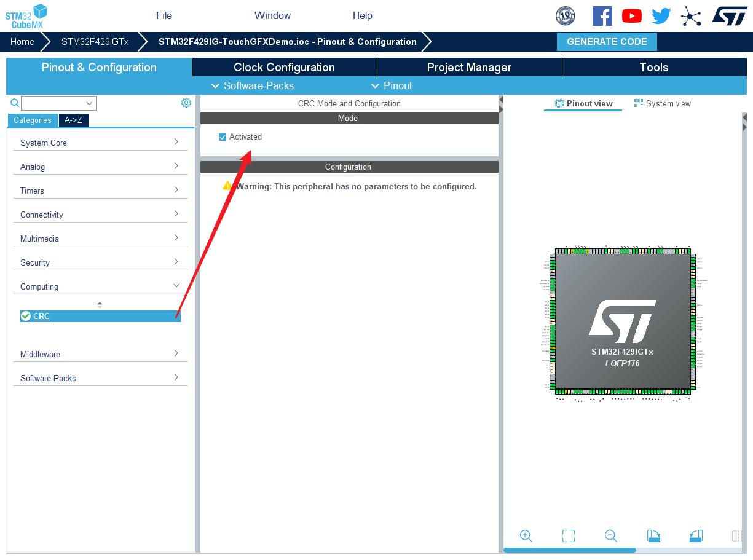Screen dimensions: 753x560
Task: Collapse the Computing category chevron
Action: click(x=177, y=286)
